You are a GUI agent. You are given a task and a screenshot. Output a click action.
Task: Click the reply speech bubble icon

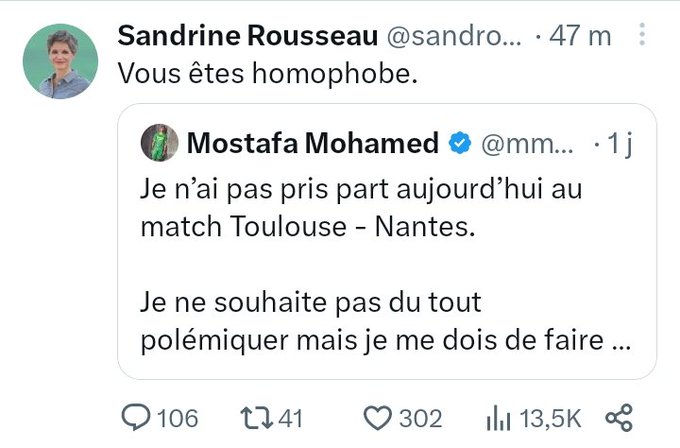click(x=134, y=416)
